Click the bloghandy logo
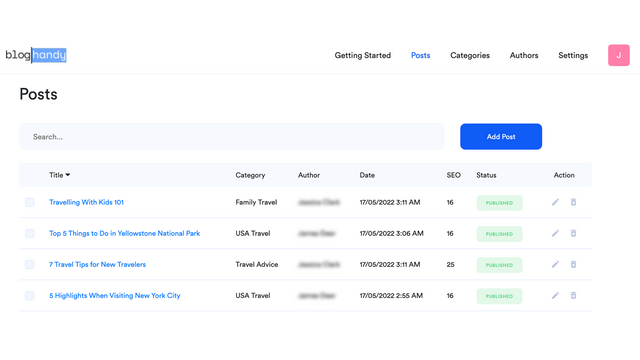This screenshot has height=360, width=640. point(36,55)
